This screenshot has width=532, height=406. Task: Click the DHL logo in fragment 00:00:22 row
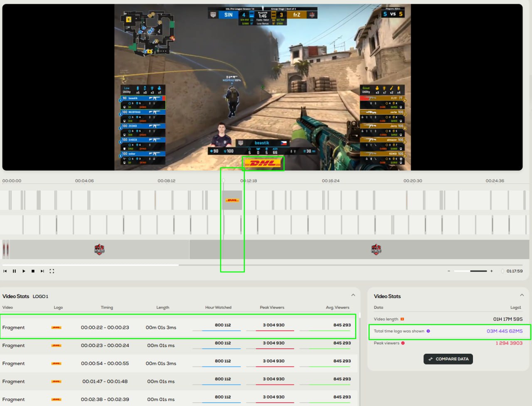click(x=57, y=328)
